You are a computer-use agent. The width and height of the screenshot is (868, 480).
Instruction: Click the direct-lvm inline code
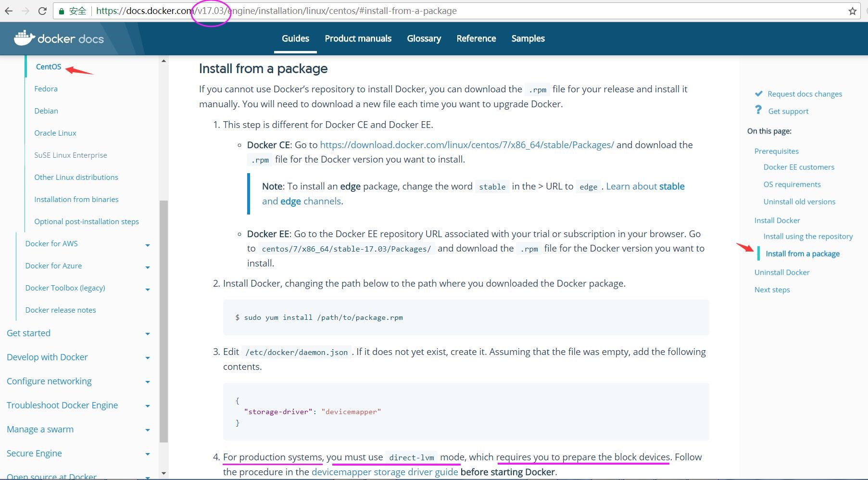(x=412, y=458)
